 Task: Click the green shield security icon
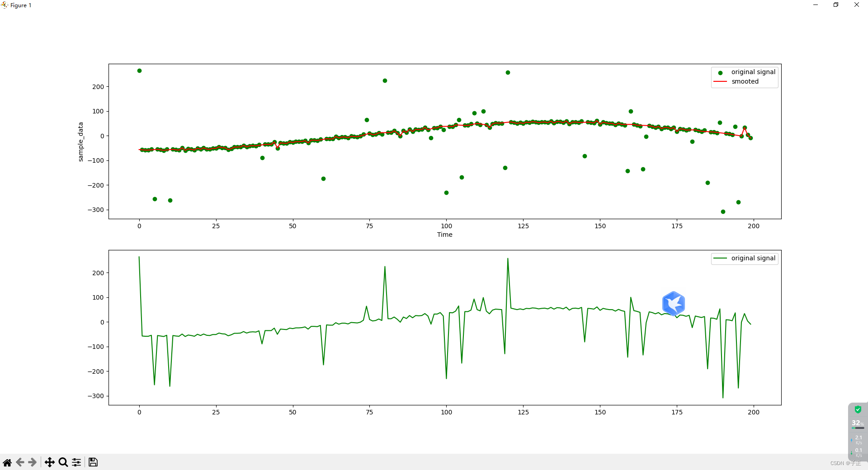[x=858, y=409]
